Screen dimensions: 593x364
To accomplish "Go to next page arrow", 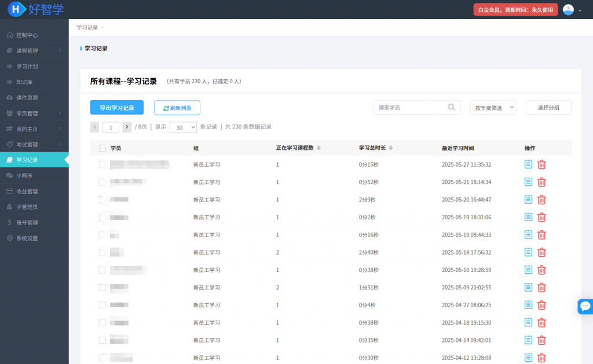I will pyautogui.click(x=127, y=127).
